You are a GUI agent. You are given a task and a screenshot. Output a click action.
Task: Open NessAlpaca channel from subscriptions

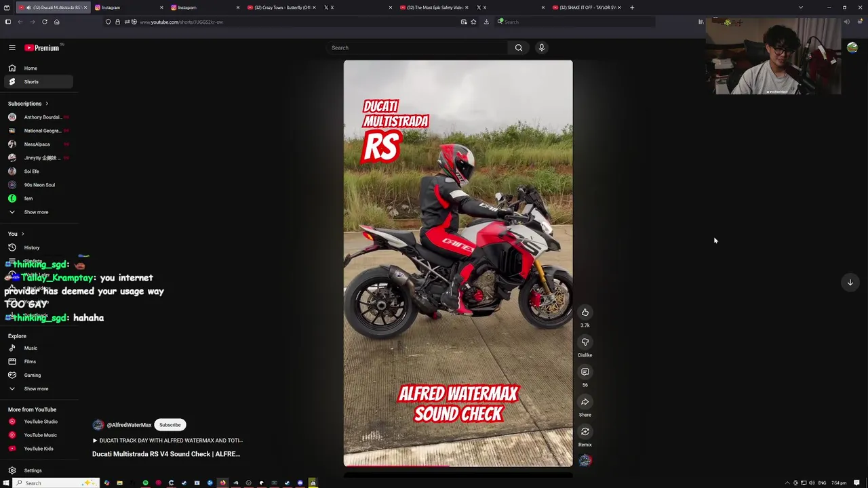pyautogui.click(x=39, y=144)
